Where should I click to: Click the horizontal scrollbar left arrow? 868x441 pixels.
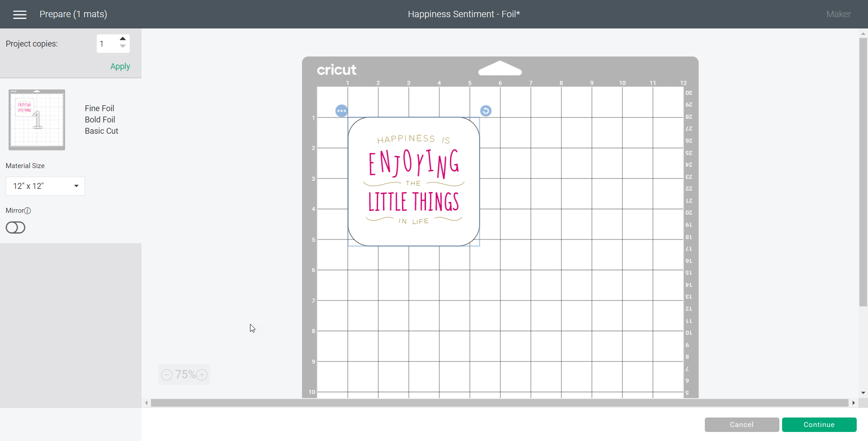tap(146, 403)
